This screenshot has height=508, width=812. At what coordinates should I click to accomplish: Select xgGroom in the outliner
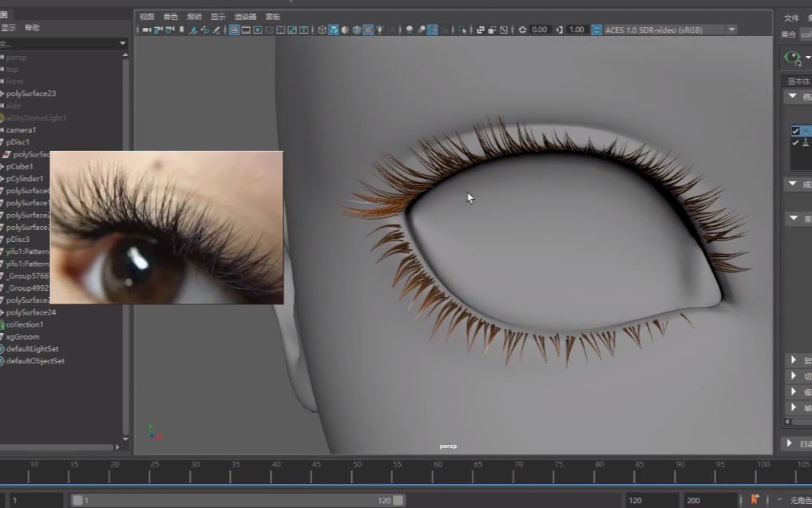point(22,337)
